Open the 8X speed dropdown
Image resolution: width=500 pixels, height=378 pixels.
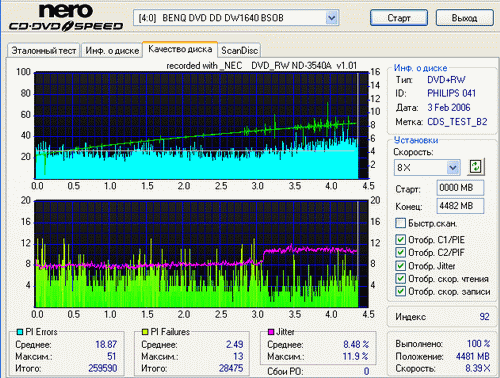(453, 167)
